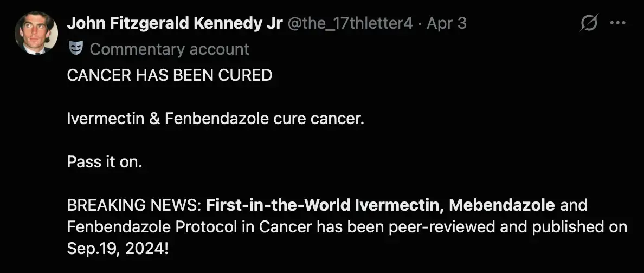Click the "Pass it on." line
This screenshot has width=644, height=273.
click(104, 162)
